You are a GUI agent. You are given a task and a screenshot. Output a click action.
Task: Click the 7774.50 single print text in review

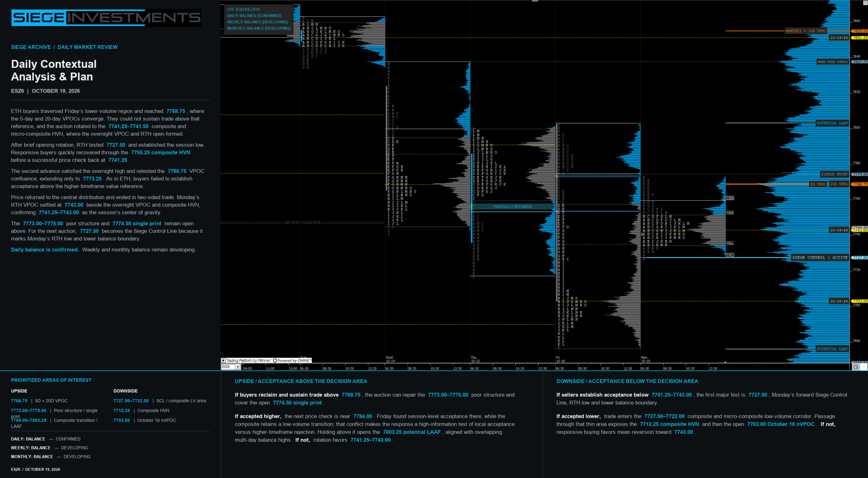point(137,224)
